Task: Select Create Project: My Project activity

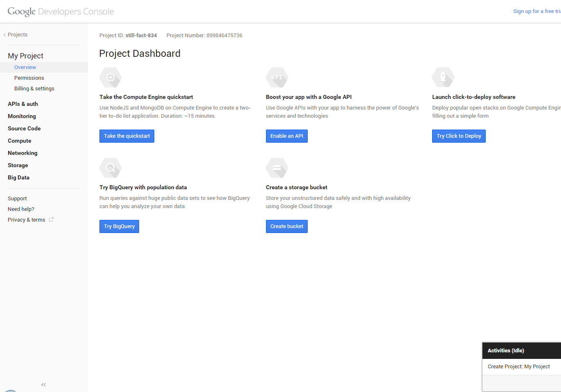Action: pos(522,367)
